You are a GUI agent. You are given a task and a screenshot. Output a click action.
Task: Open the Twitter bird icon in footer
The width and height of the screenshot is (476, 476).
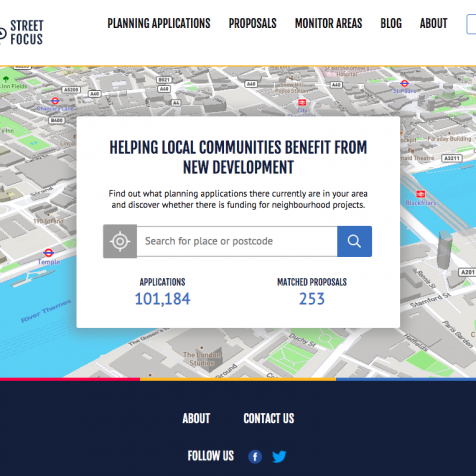279,456
